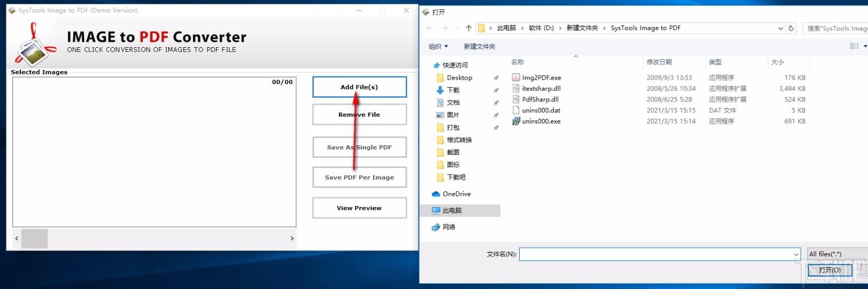This screenshot has height=289, width=868.
Task: Select 此电脑 in navigation pane
Action: pos(452,210)
